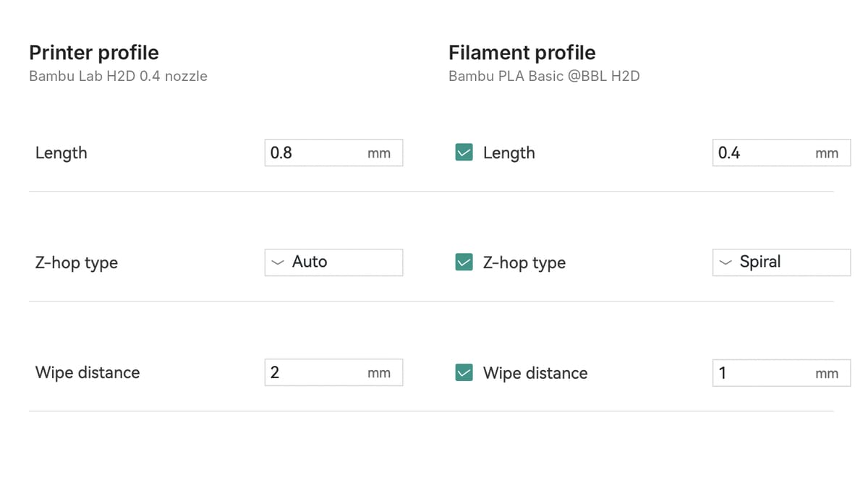Click the text Bambu Lab H2D 0.4 nozzle
The image size is (868, 488).
click(x=118, y=76)
